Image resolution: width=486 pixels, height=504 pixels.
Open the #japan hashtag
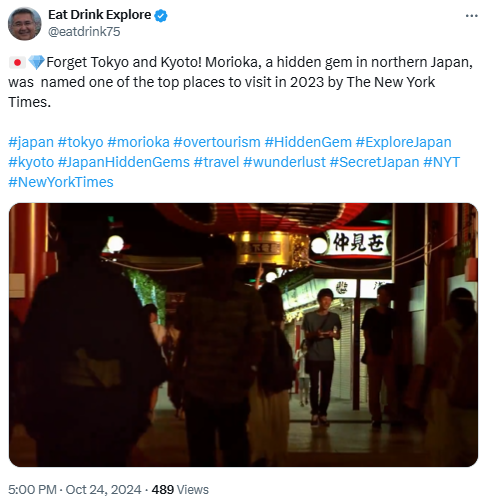[x=31, y=142]
